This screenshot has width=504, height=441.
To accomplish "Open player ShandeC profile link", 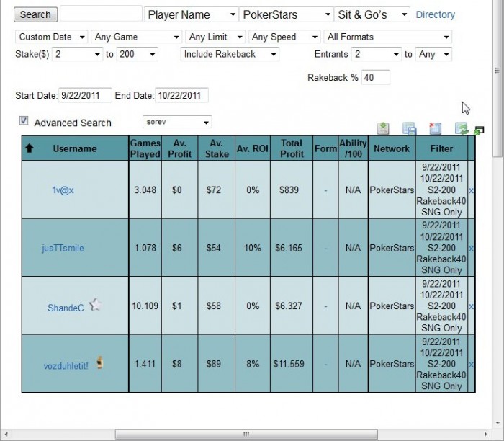I will (66, 308).
